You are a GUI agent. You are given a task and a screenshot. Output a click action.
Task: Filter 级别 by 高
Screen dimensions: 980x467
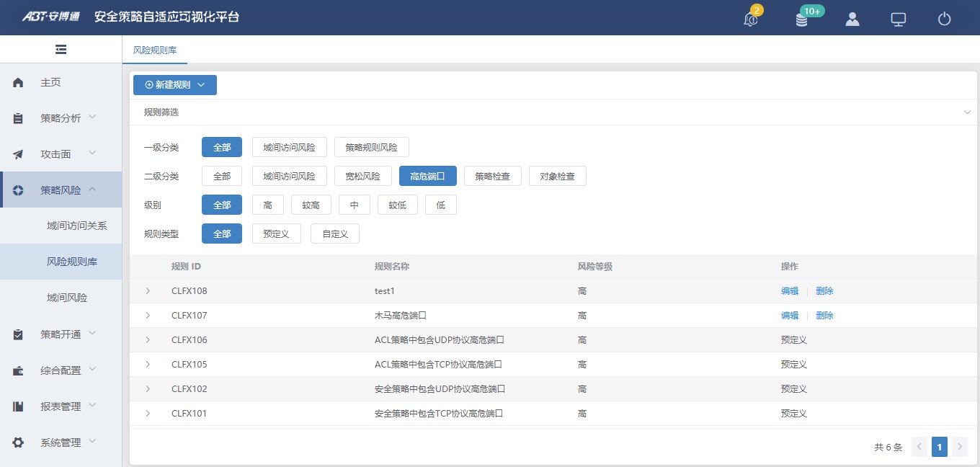(268, 205)
